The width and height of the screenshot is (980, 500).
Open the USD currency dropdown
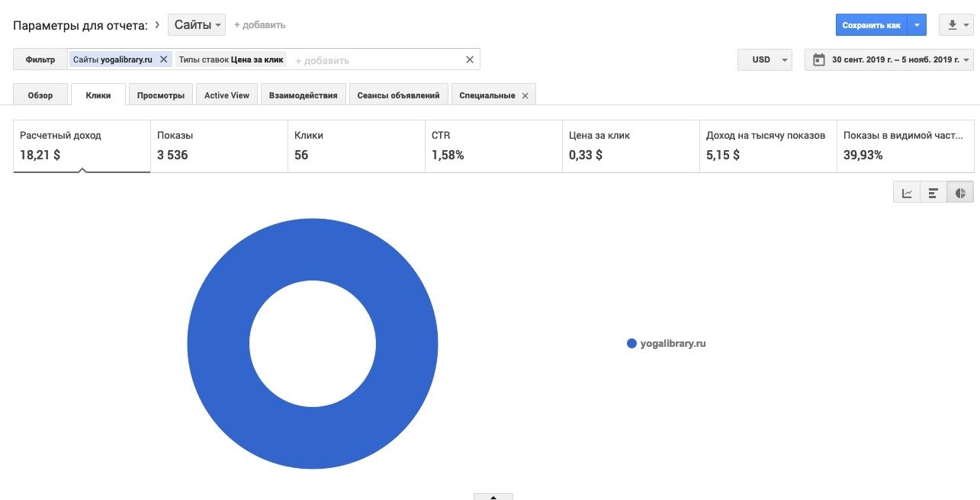pos(765,59)
